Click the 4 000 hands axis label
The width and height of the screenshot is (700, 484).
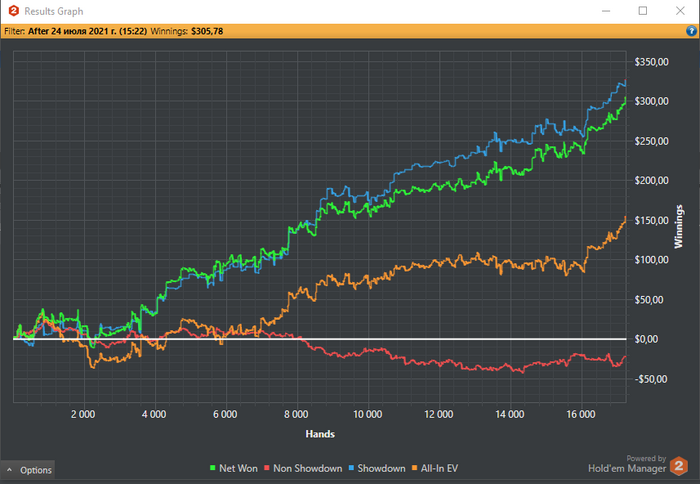(x=154, y=414)
